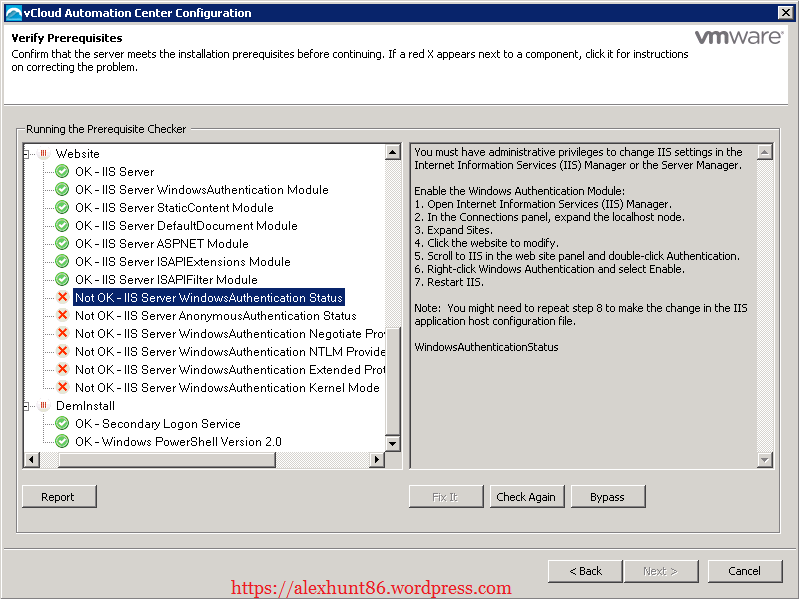Click instructions pane scroll up arrow

point(765,152)
